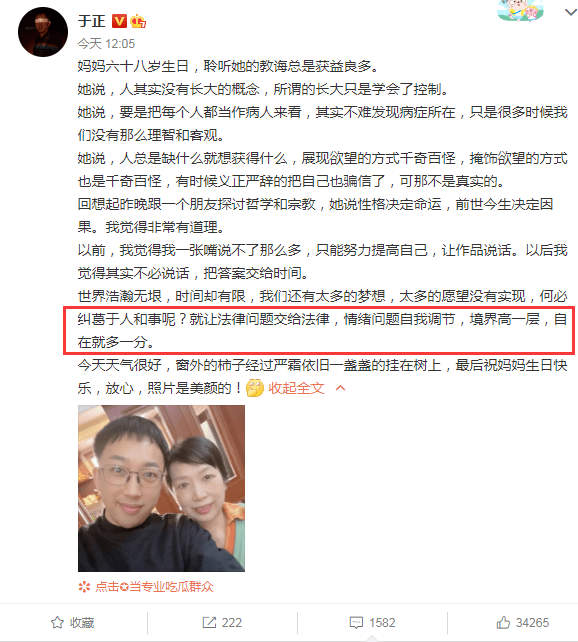
Task: Select the 收藏 action tab
Action: point(73,623)
